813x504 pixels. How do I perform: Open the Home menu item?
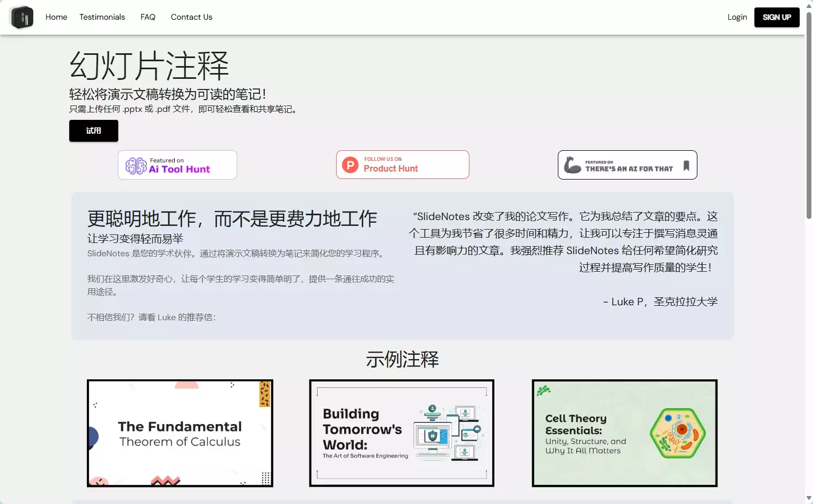coord(56,17)
